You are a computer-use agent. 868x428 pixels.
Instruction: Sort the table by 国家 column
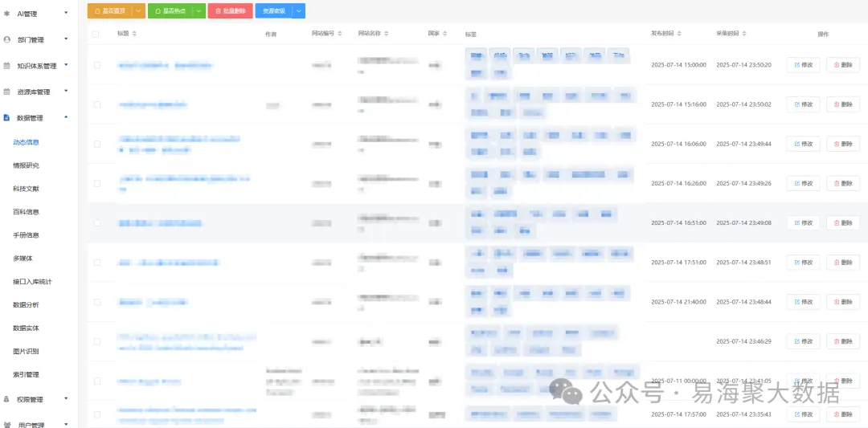(x=445, y=34)
